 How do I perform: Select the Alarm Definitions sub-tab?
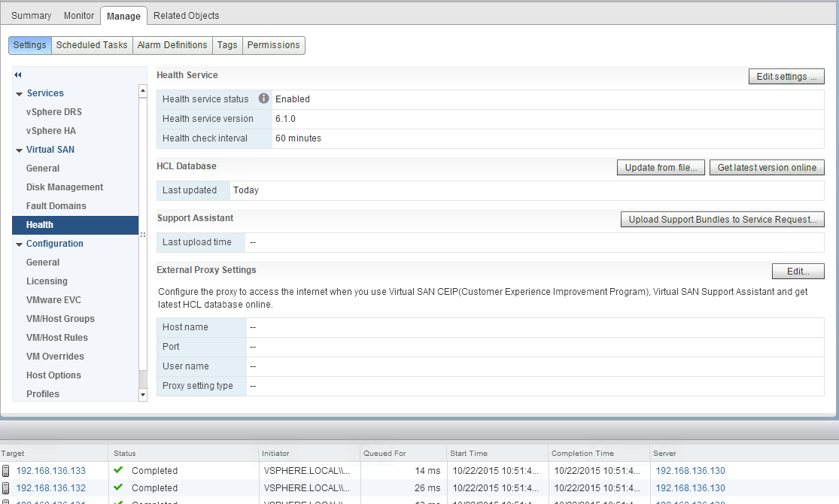point(172,45)
